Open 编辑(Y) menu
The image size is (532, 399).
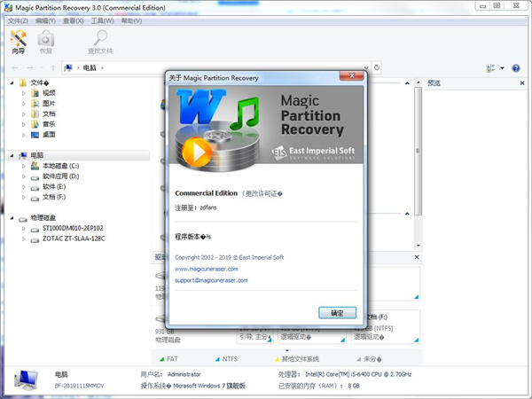coord(45,21)
